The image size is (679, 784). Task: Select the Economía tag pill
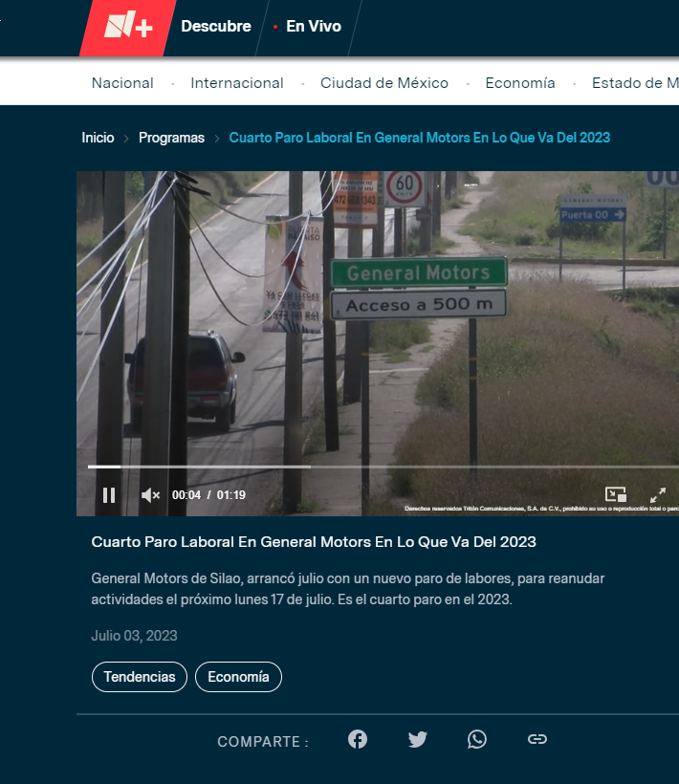pyautogui.click(x=238, y=677)
